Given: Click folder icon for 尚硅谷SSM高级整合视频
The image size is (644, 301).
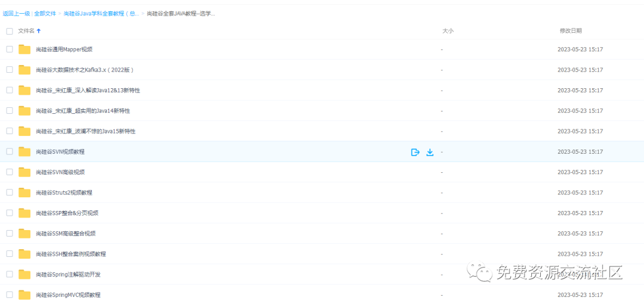Looking at the screenshot, I should coord(24,234).
